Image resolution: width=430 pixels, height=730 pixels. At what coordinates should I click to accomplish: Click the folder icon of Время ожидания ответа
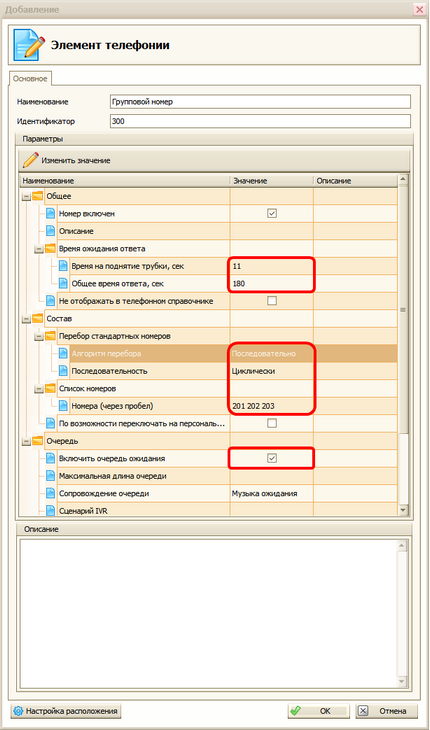[50, 249]
